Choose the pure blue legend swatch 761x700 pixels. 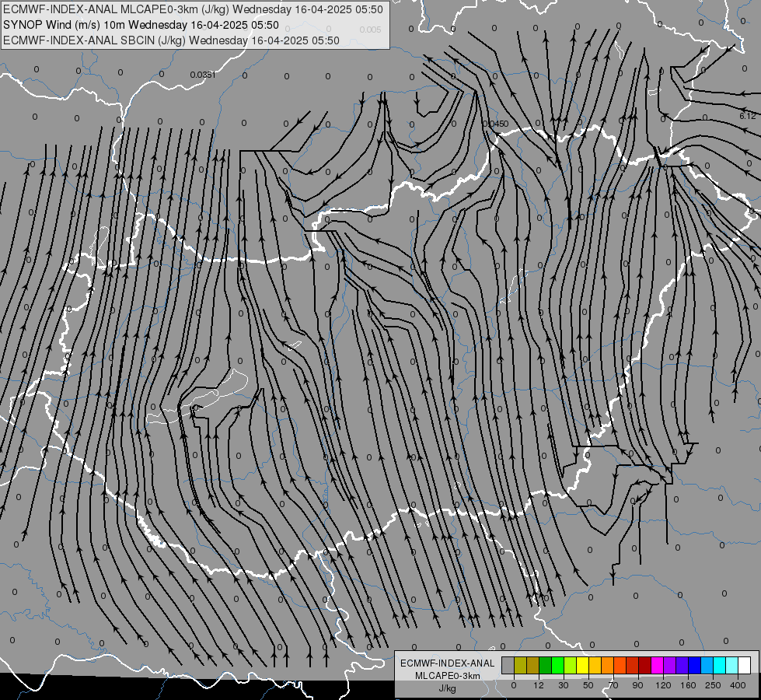[694, 665]
